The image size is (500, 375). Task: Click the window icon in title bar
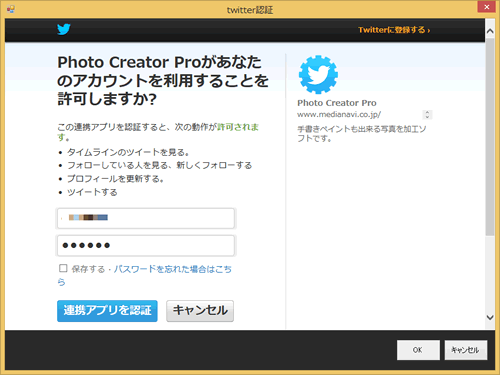coord(11,9)
